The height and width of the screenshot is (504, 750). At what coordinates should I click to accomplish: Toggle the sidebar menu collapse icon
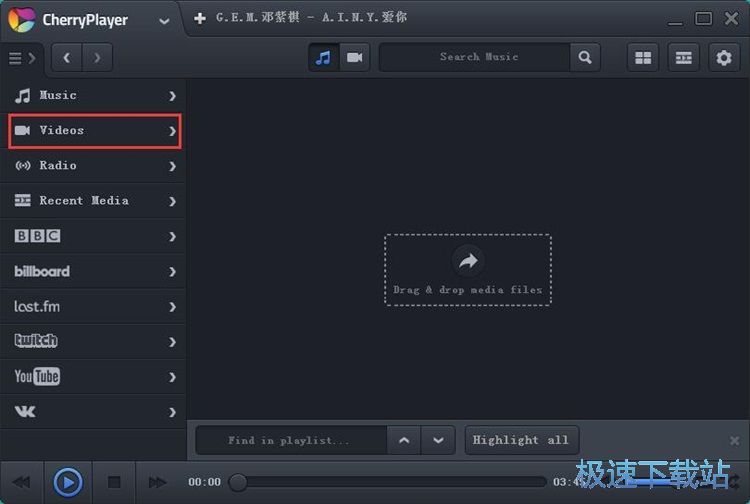22,58
